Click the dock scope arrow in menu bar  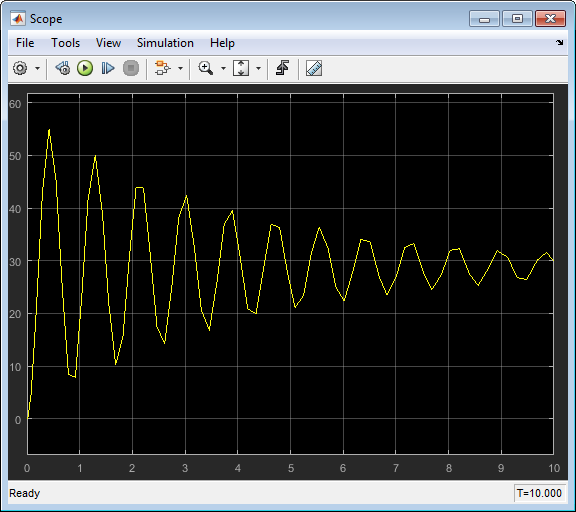pyautogui.click(x=559, y=43)
